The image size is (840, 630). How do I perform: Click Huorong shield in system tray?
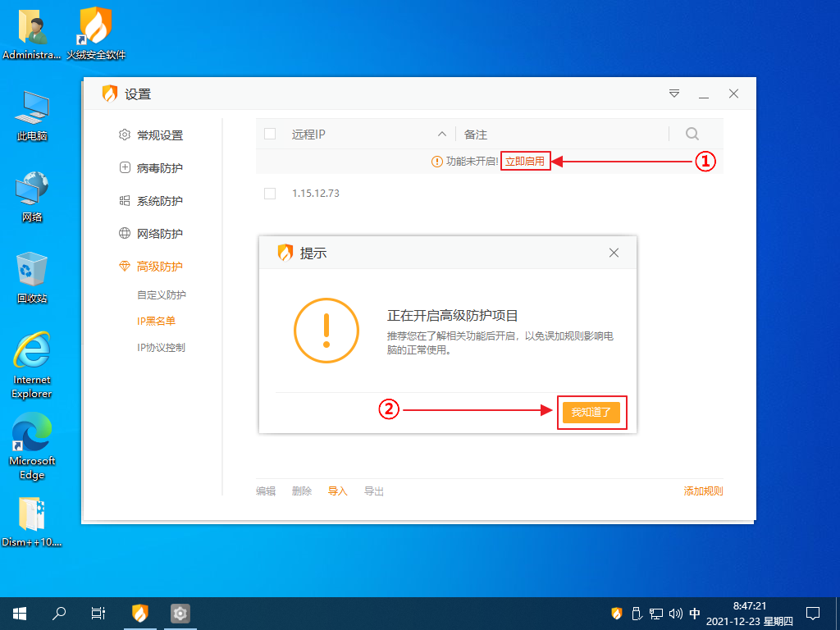pos(617,614)
